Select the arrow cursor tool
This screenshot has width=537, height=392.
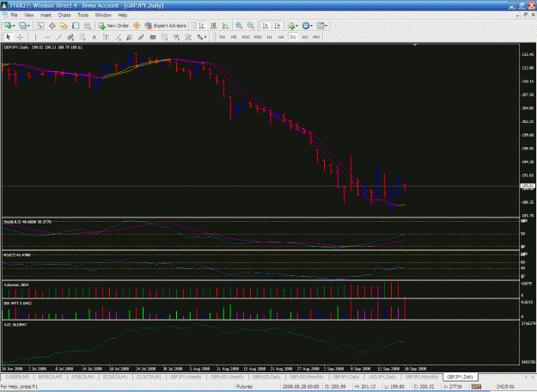(9, 37)
